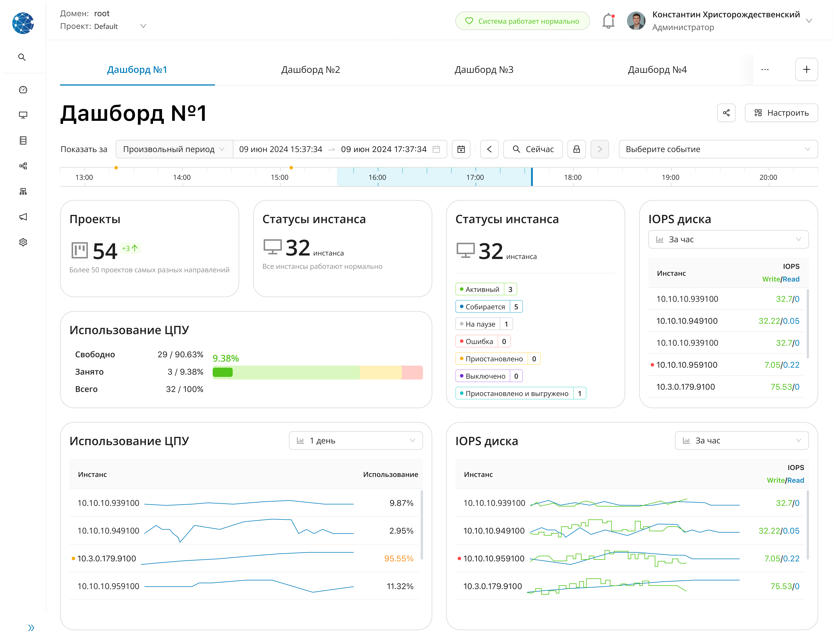Image resolution: width=835 pixels, height=644 pixels.
Task: Click the end date 09 июн 2024 17:37:34
Action: tap(384, 149)
